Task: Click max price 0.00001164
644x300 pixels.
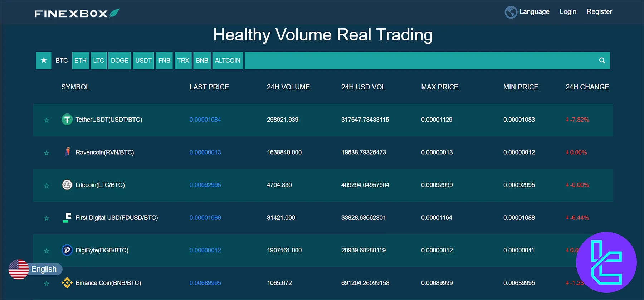Action: tap(436, 217)
